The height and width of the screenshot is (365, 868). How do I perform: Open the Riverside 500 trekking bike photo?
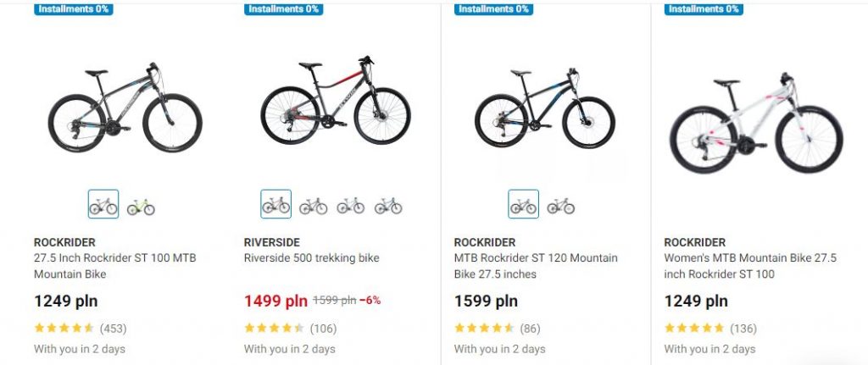pos(335,102)
